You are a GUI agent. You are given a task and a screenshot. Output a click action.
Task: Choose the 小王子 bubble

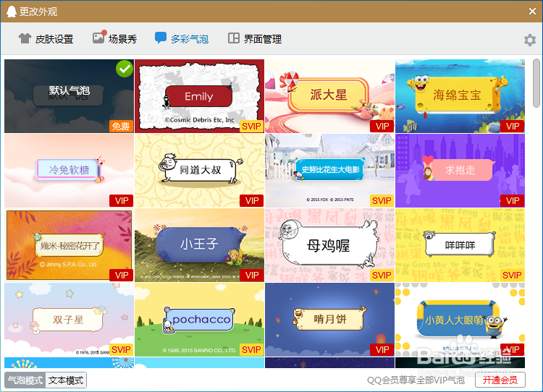pos(199,245)
